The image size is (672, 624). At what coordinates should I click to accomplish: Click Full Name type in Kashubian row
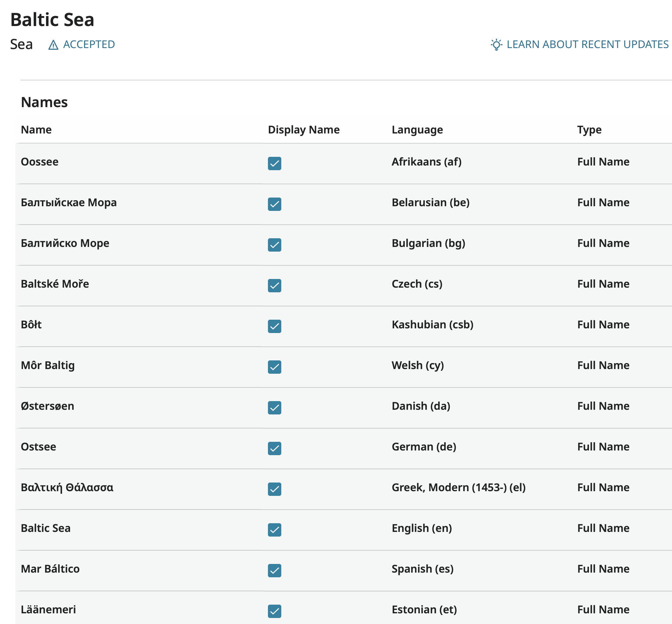click(603, 324)
